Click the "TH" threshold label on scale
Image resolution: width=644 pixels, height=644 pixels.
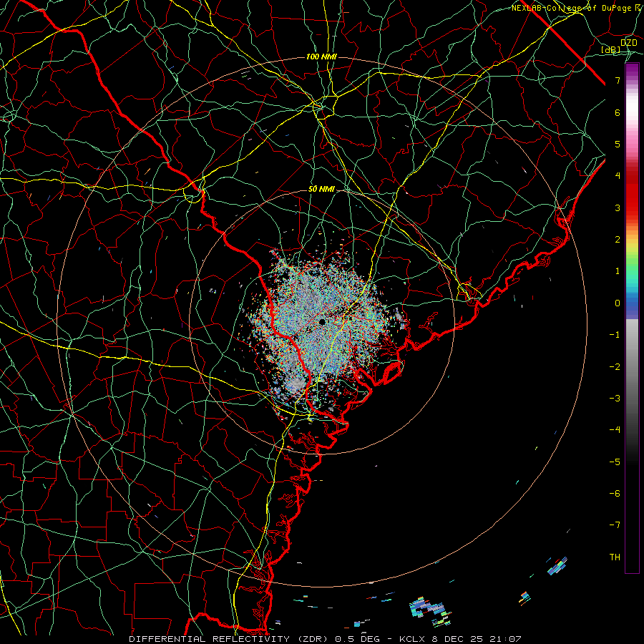coord(615,557)
